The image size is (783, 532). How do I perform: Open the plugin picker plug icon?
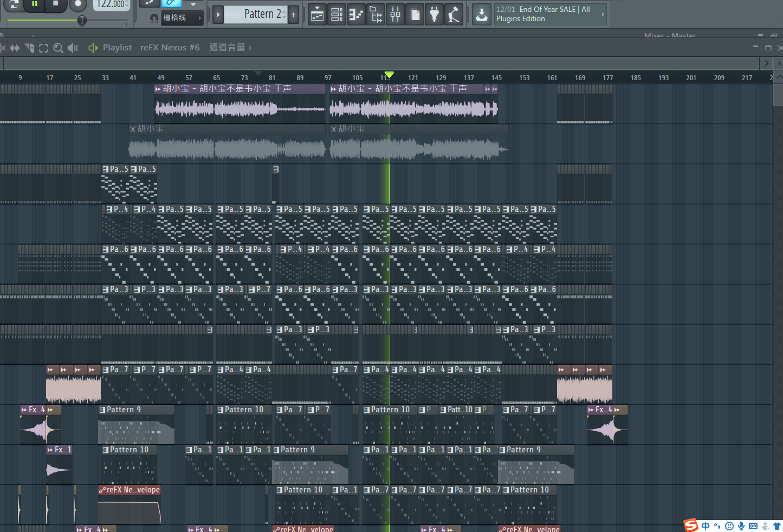pyautogui.click(x=434, y=15)
